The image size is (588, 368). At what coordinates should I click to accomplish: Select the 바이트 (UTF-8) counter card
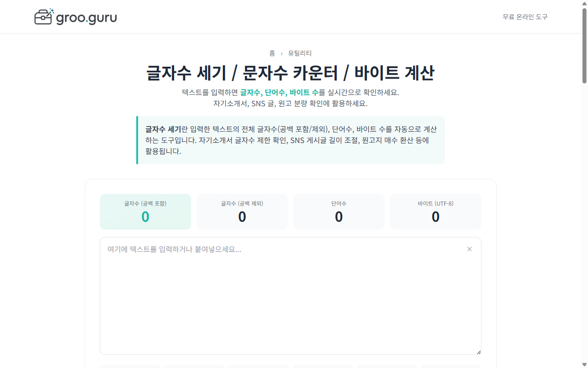click(x=435, y=212)
